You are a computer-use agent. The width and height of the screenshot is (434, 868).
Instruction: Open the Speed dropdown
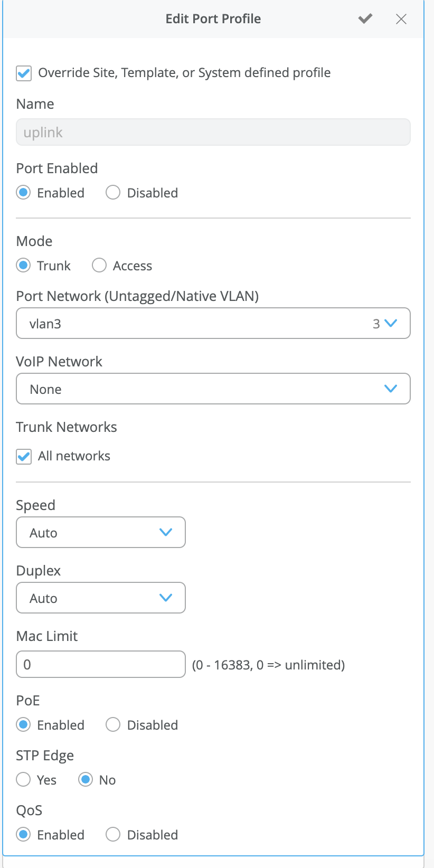click(101, 532)
